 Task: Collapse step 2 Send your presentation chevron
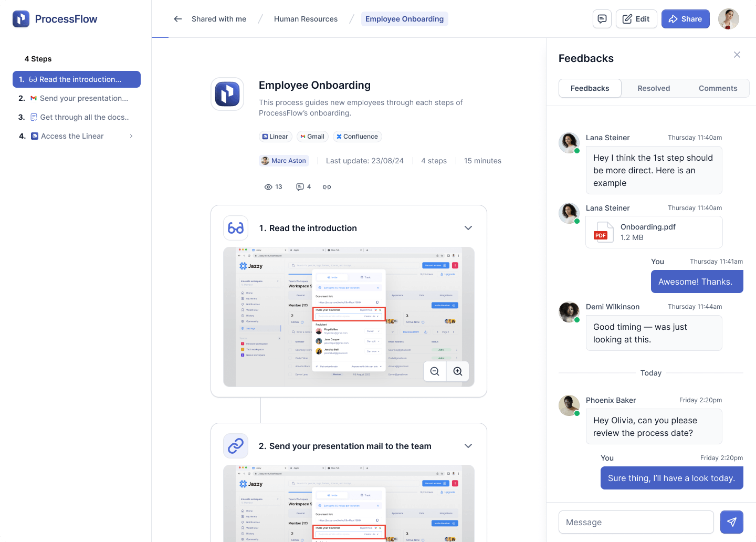coord(468,446)
